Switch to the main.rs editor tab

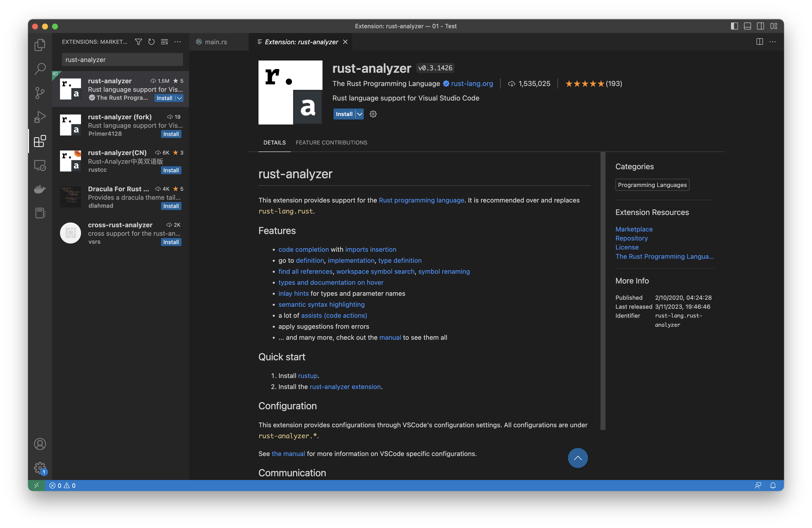[215, 41]
